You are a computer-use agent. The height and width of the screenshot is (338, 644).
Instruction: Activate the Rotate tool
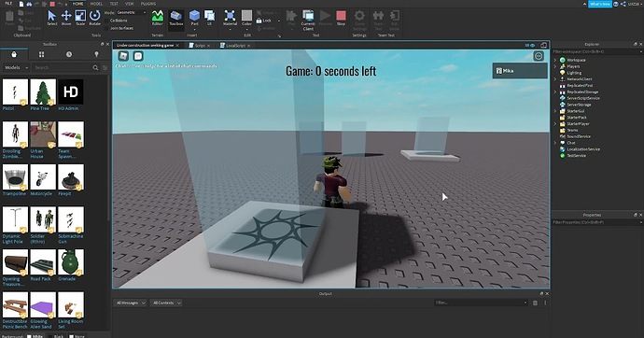point(95,18)
